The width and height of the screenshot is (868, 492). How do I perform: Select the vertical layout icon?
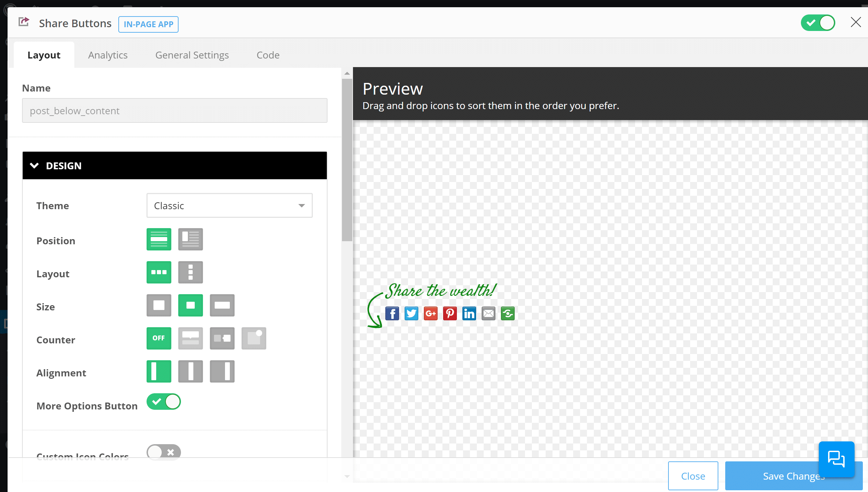coord(190,272)
